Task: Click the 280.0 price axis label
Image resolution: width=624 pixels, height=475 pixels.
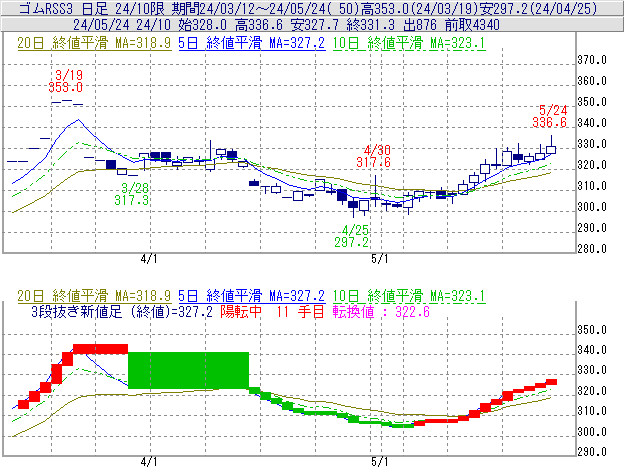Action: [x=592, y=249]
